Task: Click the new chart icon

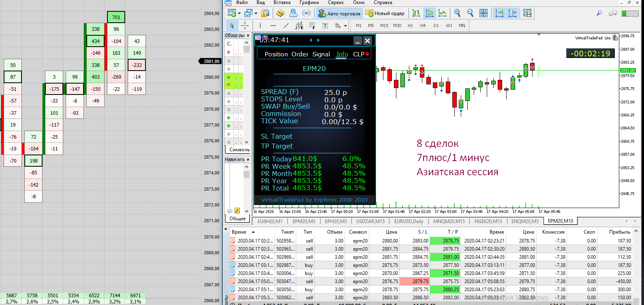Action: (232, 13)
